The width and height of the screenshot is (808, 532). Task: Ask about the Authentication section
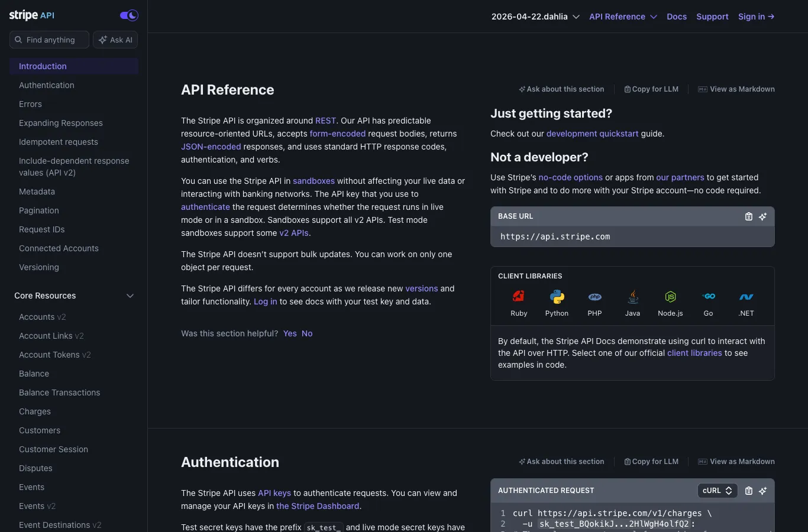click(x=561, y=462)
